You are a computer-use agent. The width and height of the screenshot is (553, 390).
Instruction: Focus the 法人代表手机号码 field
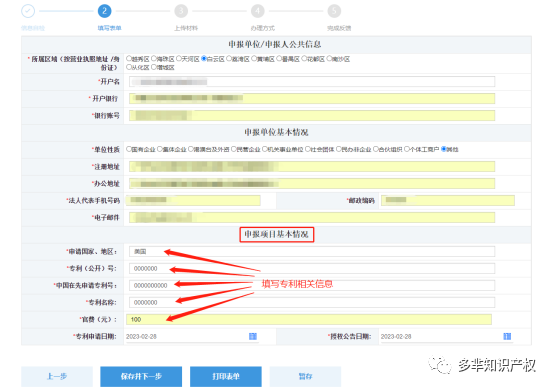coord(193,200)
